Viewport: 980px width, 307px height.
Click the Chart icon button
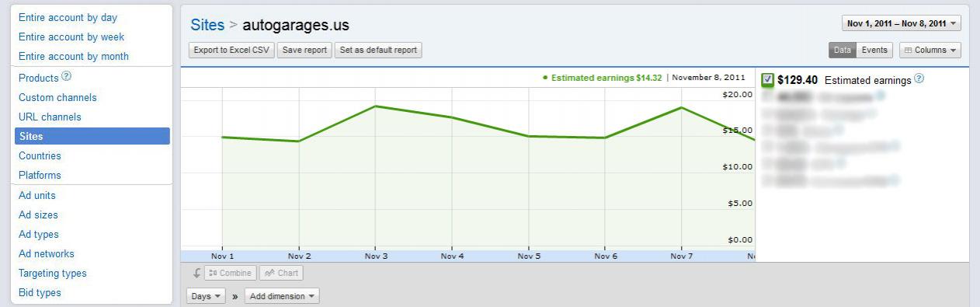[x=281, y=274]
